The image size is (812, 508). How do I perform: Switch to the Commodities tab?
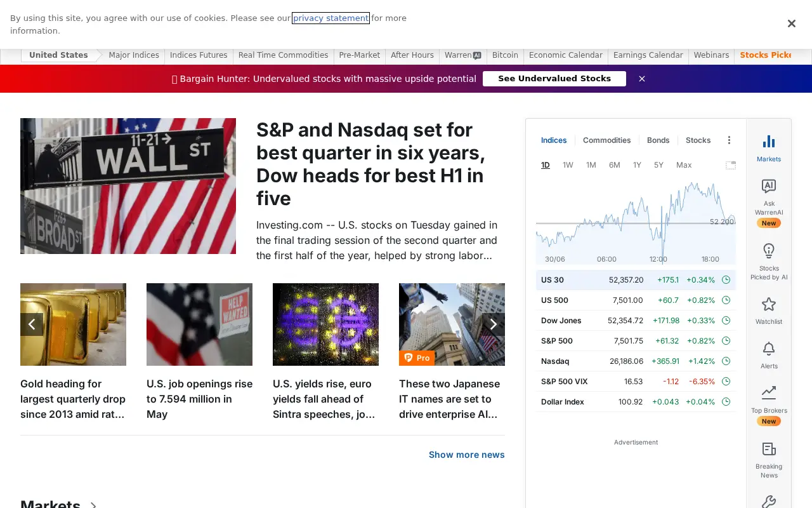607,140
